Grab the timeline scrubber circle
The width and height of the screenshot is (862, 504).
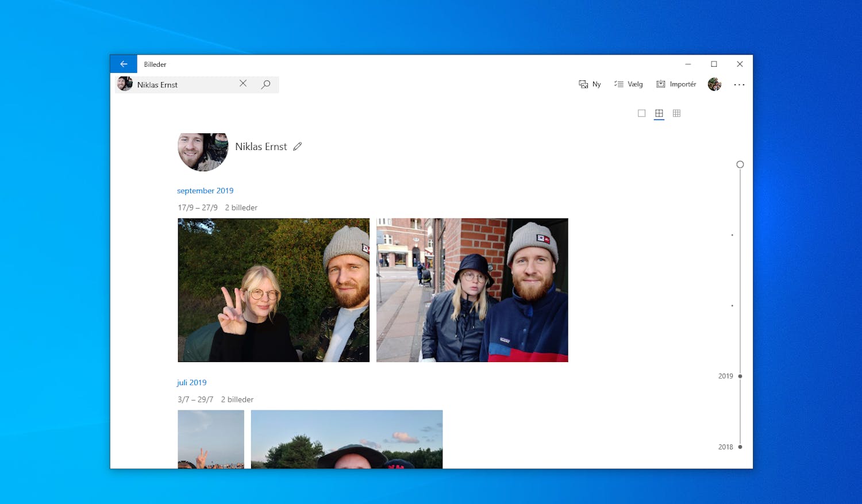point(740,164)
